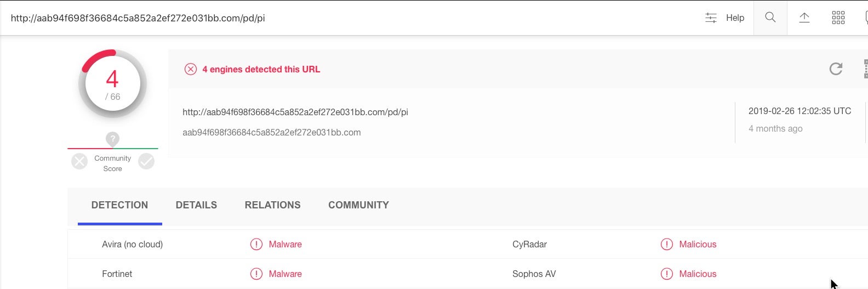The width and height of the screenshot is (868, 289).
Task: Click the upload arrow icon
Action: click(x=804, y=18)
